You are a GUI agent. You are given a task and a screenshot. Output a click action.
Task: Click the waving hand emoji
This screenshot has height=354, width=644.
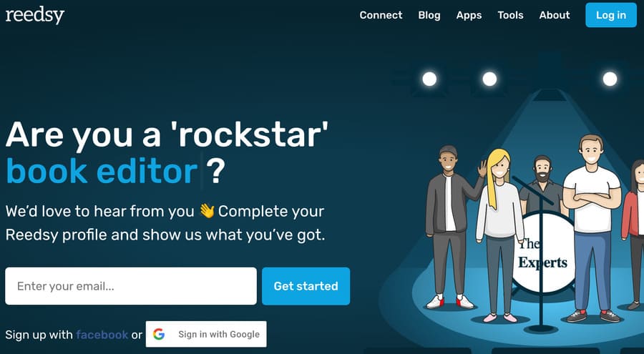coord(207,211)
